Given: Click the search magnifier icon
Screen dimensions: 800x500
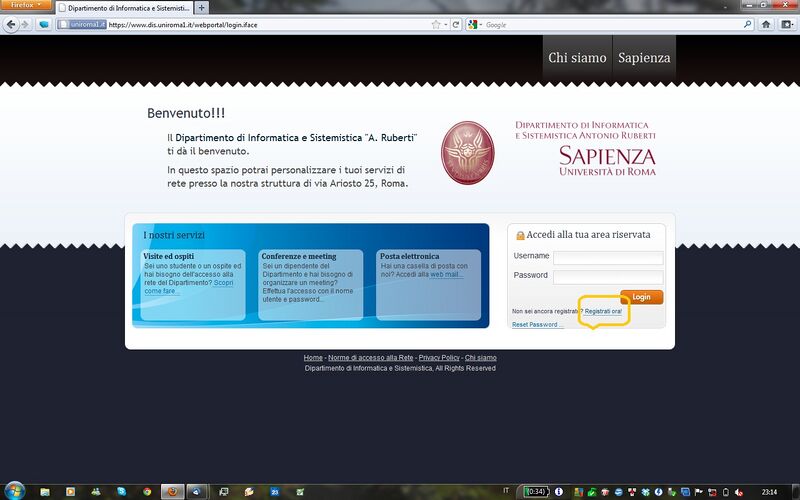Looking at the screenshot, I should click(747, 24).
